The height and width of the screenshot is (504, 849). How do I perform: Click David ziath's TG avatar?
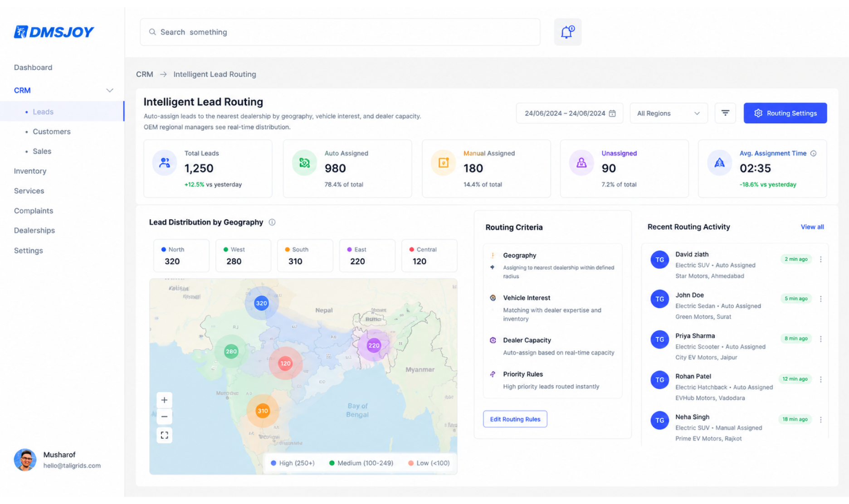[x=659, y=260]
